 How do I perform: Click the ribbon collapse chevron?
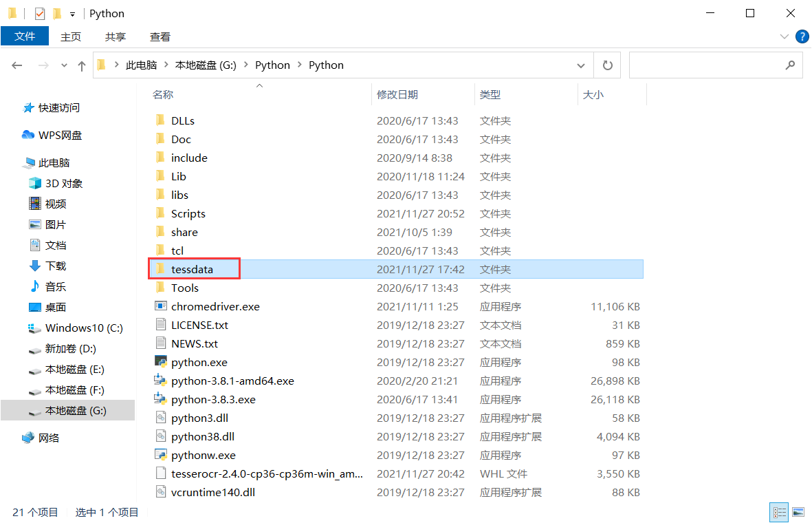point(784,36)
